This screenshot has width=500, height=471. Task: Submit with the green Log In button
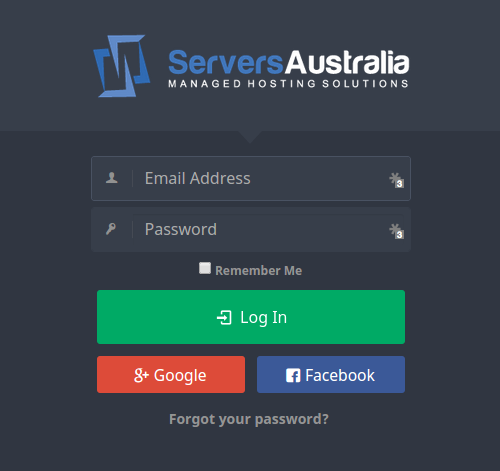coord(251,317)
